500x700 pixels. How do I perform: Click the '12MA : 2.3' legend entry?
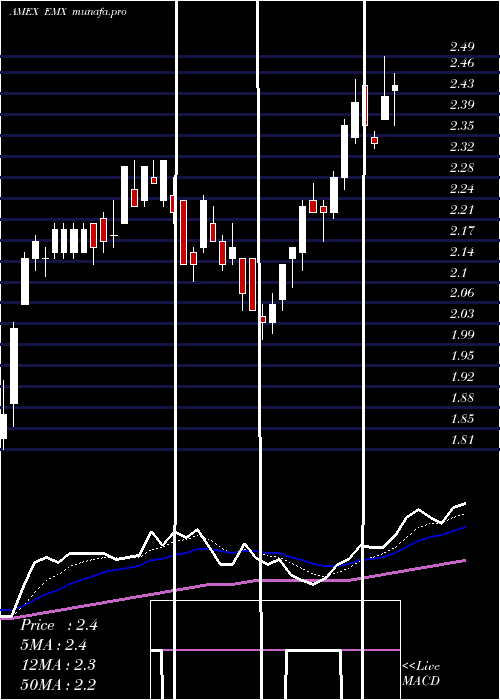(58, 665)
